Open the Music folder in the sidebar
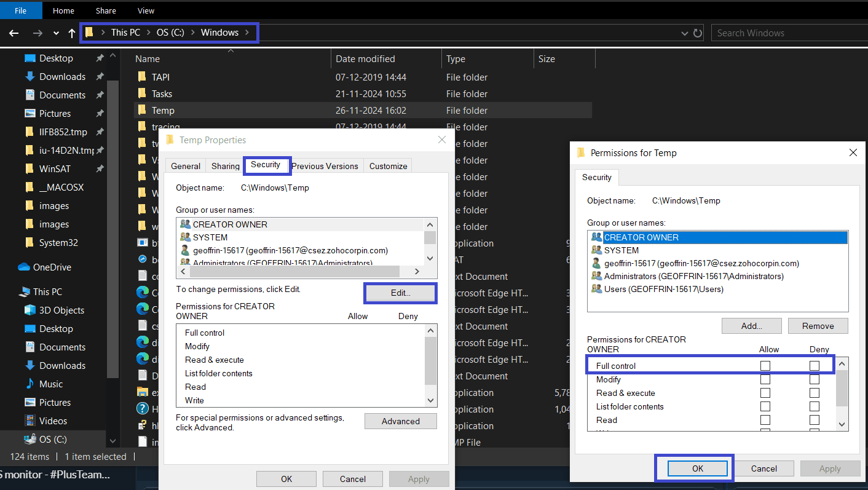 tap(50, 384)
